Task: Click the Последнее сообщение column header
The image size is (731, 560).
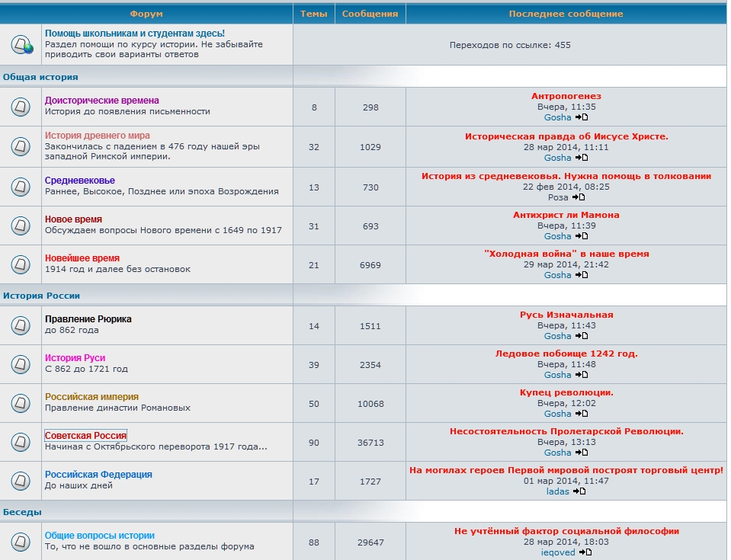Action: coord(566,14)
